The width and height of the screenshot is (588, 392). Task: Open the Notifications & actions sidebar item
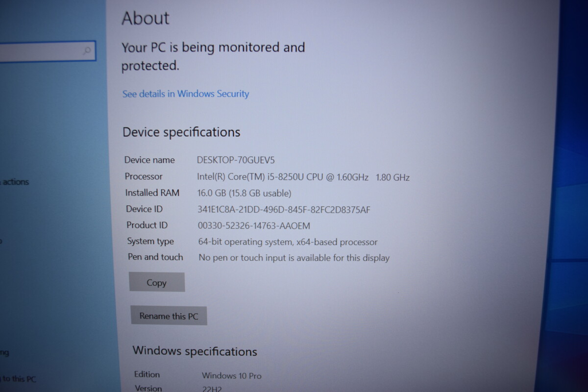tap(15, 182)
